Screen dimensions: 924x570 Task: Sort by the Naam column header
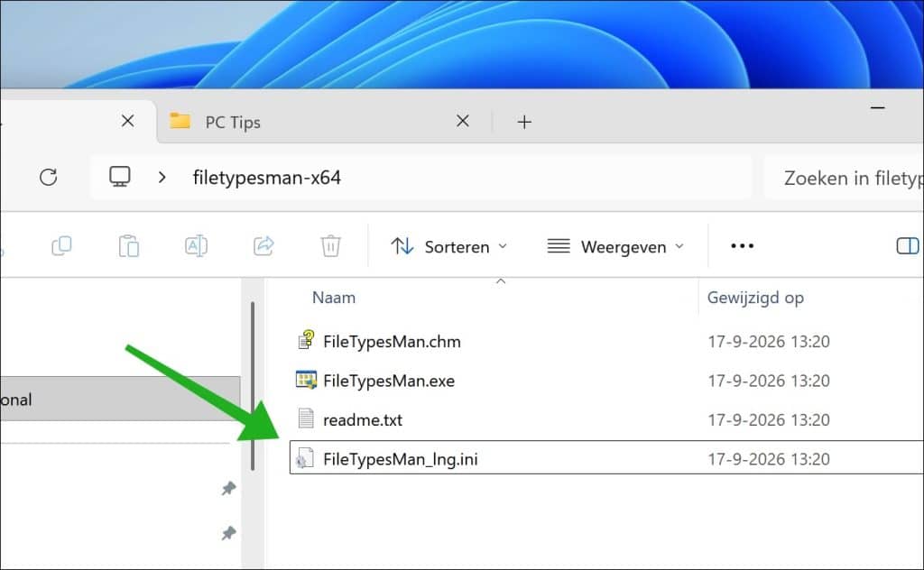tap(334, 298)
